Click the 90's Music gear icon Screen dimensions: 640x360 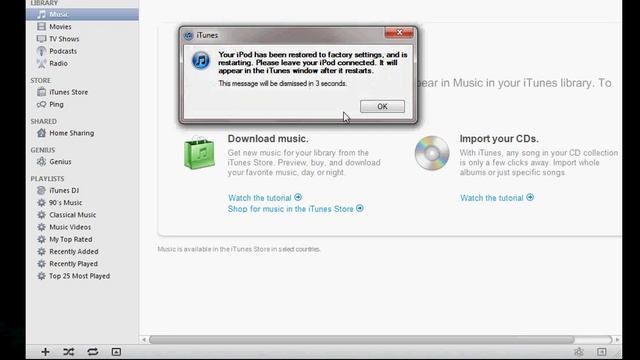coord(41,202)
